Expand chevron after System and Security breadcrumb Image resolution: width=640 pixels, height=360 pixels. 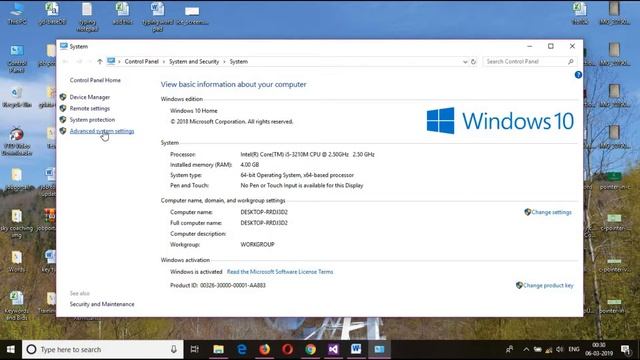click(x=224, y=62)
